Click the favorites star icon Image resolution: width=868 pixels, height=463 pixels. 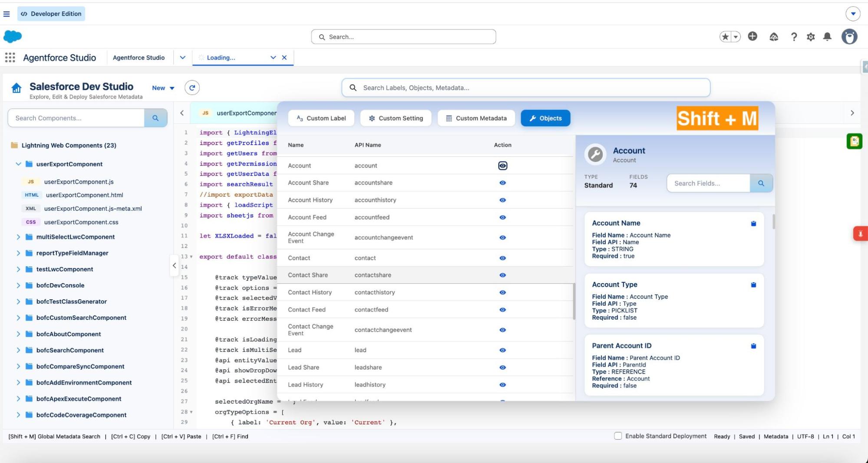725,37
